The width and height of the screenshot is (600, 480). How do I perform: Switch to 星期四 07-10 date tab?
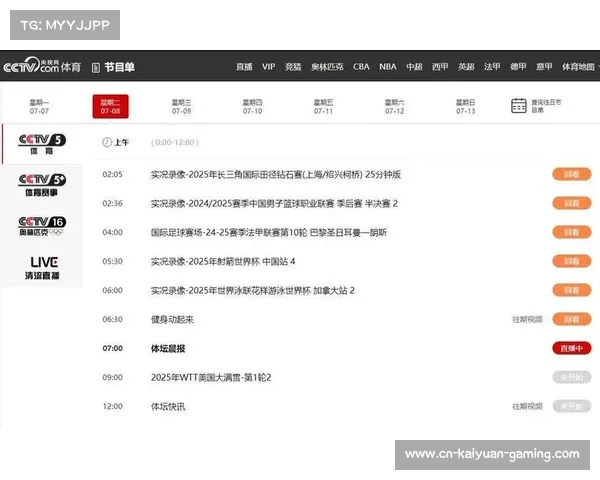[x=253, y=106]
